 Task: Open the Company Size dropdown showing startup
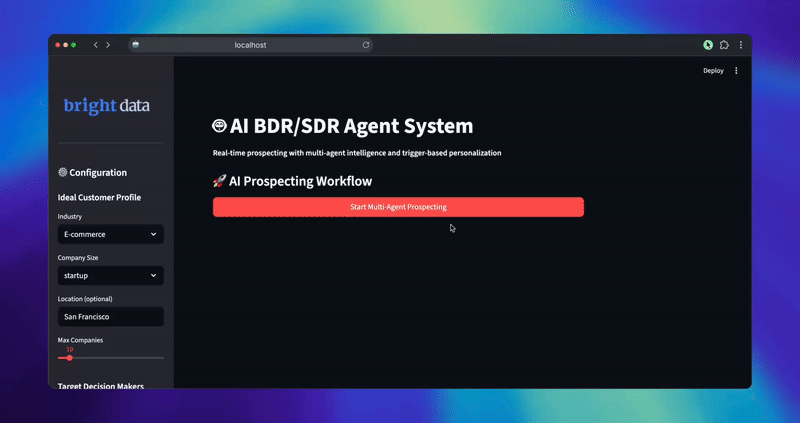coord(110,275)
